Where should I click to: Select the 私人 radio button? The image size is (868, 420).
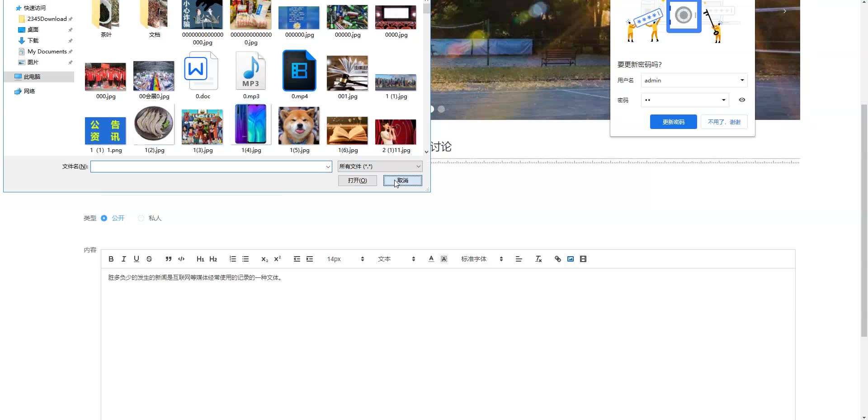[x=141, y=218]
